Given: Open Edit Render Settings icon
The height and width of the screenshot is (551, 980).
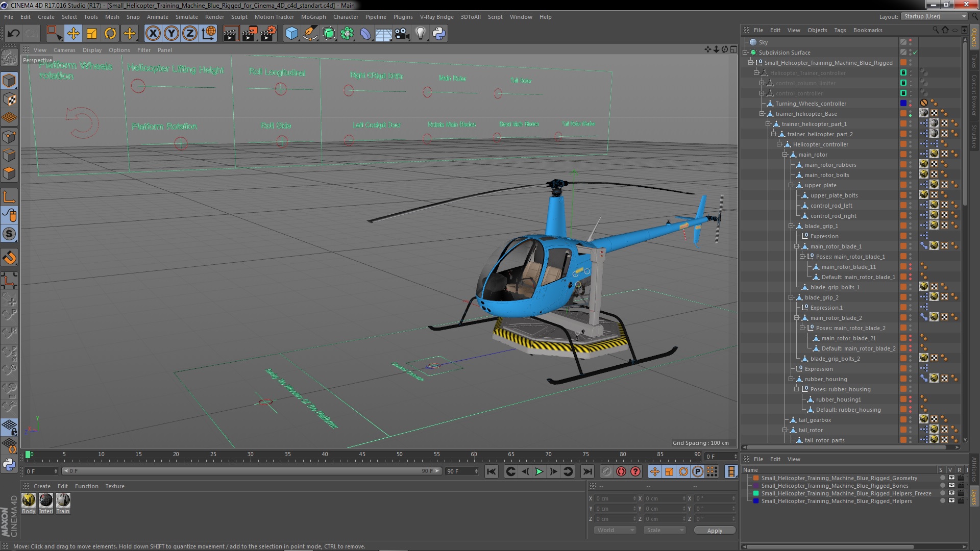Looking at the screenshot, I should pos(268,34).
